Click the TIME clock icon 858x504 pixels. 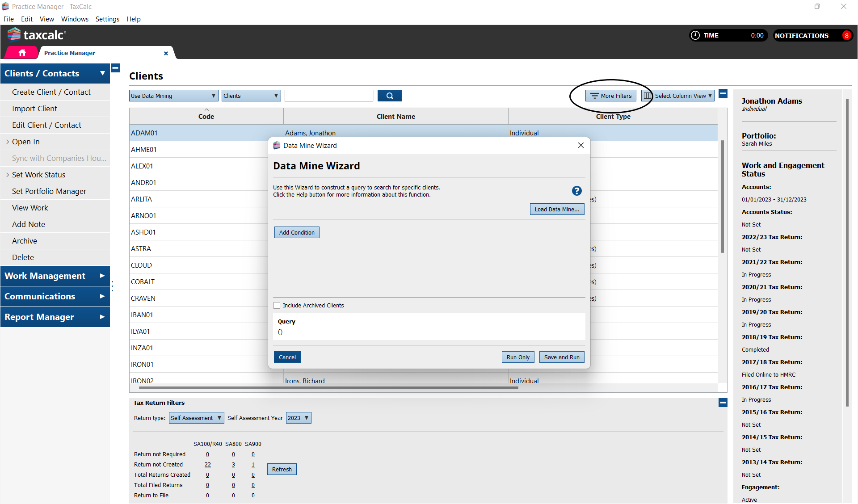(x=695, y=35)
